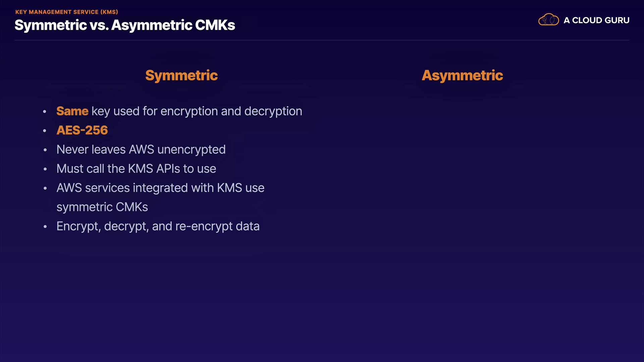Click the "Never leaves AWS unencrypted" bullet
This screenshot has width=644, height=362.
[141, 149]
